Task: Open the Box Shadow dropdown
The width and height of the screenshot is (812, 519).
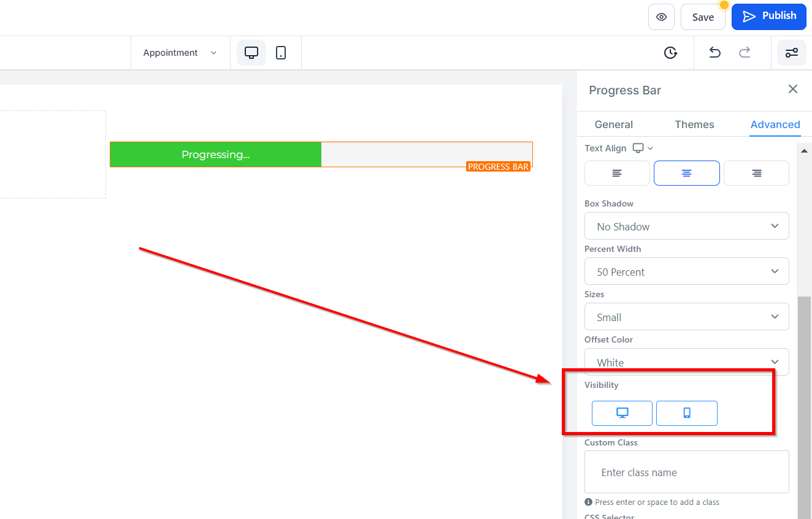Action: click(687, 226)
